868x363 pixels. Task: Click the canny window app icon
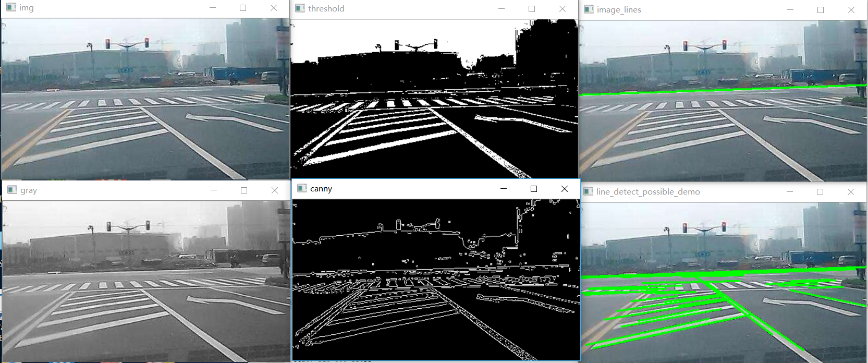point(302,188)
